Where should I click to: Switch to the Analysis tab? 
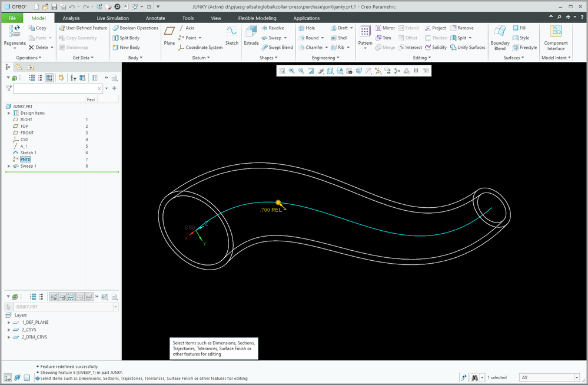pyautogui.click(x=71, y=18)
